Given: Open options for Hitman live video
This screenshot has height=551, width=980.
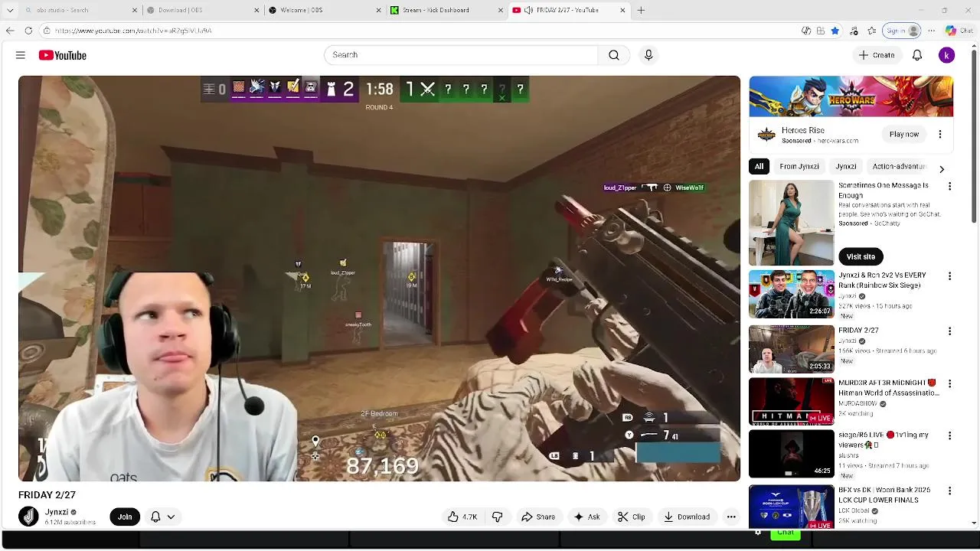Looking at the screenshot, I should point(950,383).
